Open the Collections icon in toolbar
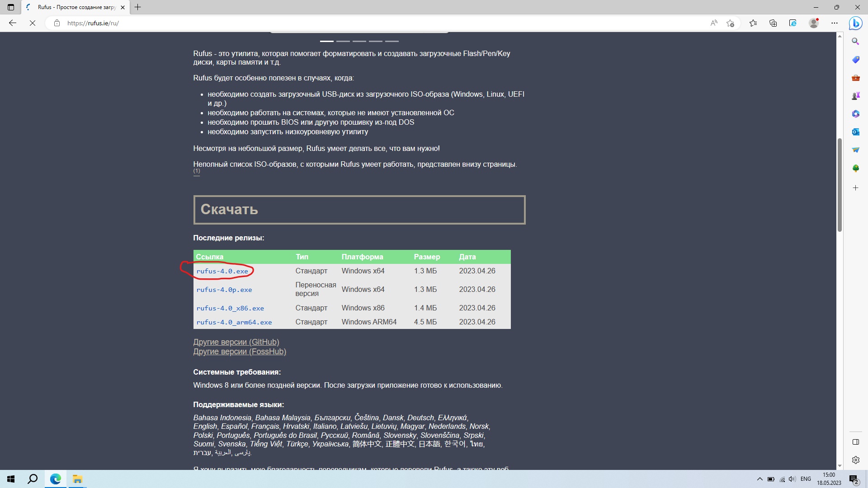The height and width of the screenshot is (488, 868). 773,23
